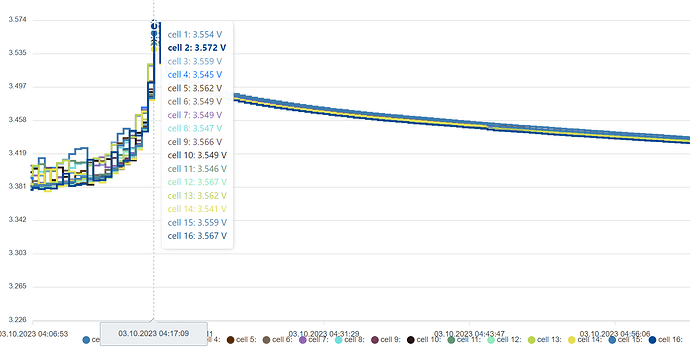Click tooltip row cell 16: 3.567 V
The image size is (690, 363).
(x=197, y=236)
